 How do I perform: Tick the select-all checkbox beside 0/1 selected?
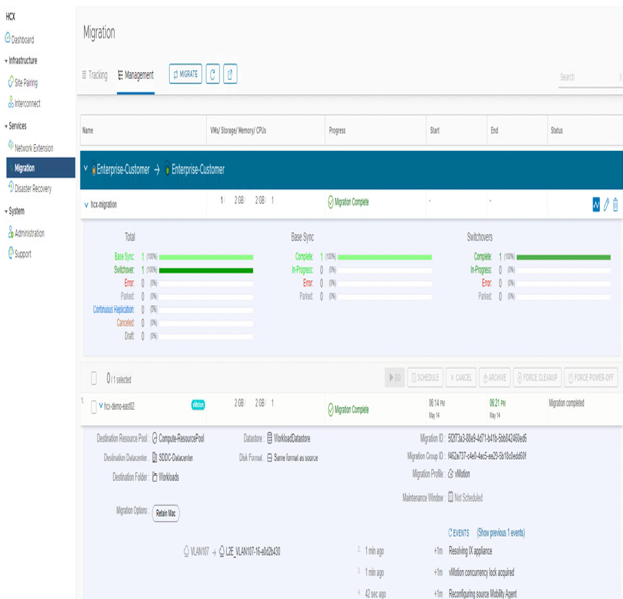tap(94, 378)
